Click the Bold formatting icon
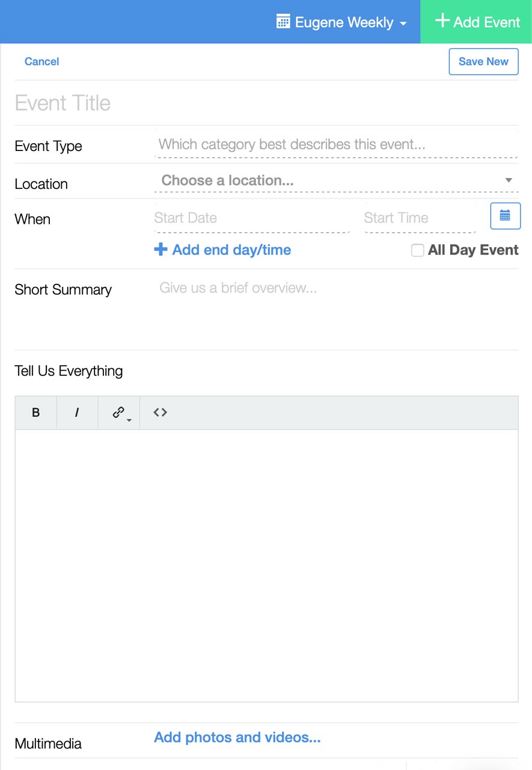The height and width of the screenshot is (770, 532). tap(35, 413)
